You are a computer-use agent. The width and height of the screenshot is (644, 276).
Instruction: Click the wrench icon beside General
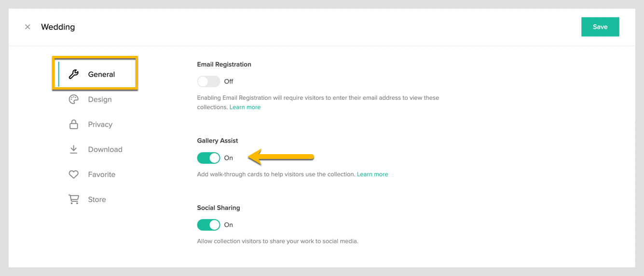click(74, 74)
